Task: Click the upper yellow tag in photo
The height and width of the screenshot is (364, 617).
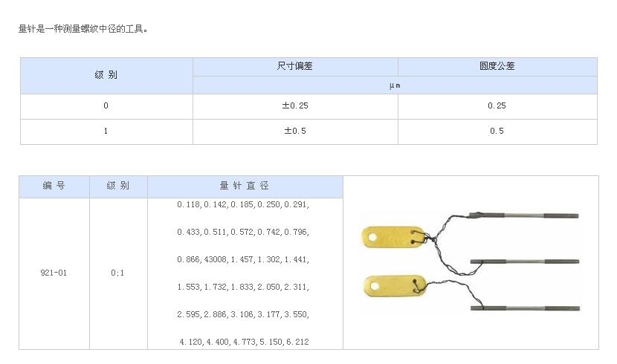Action: point(393,237)
